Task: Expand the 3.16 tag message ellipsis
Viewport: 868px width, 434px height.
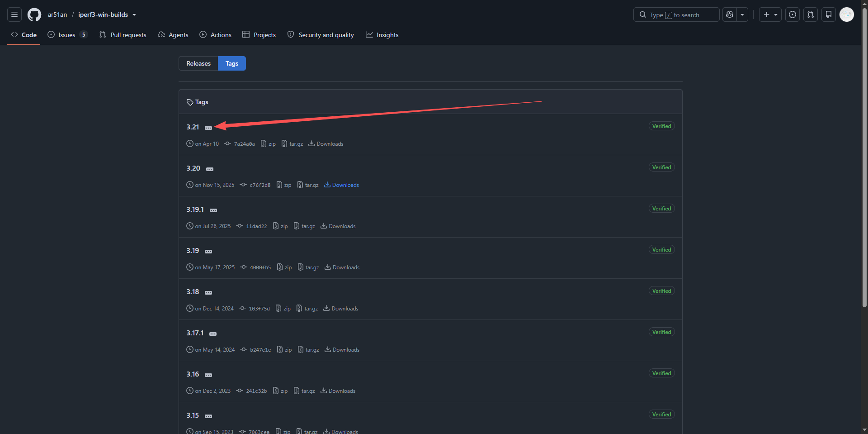Action: [x=208, y=375]
